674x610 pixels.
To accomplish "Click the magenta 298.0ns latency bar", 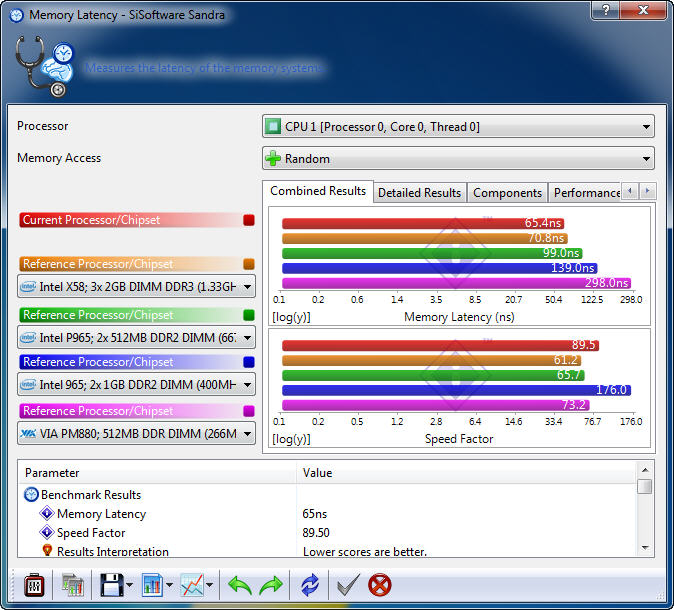I will 456,283.
